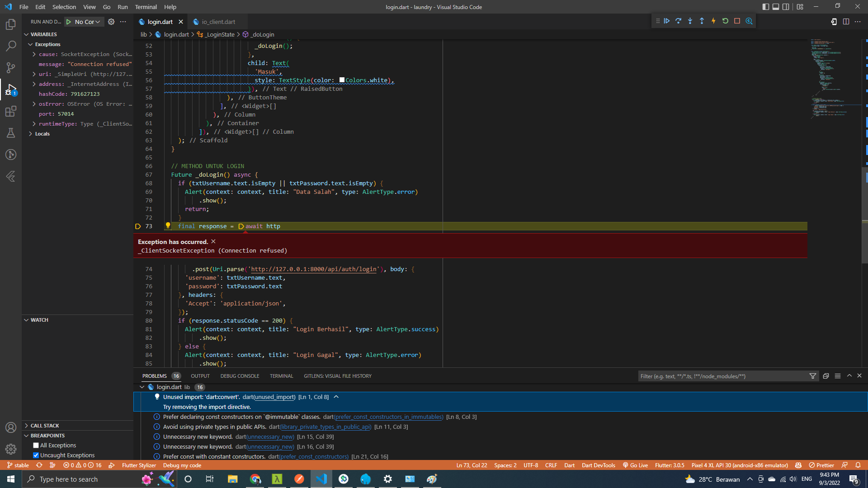This screenshot has height=488, width=868.
Task: Toggle the primary side bar layout icon
Action: (x=765, y=7)
